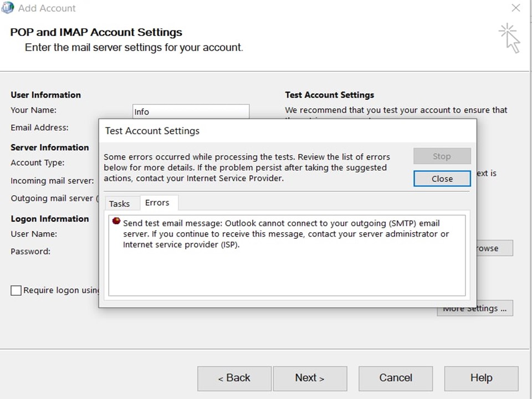Click the partially hidden Browse button
Image resolution: width=532 pixels, height=399 pixels.
(494, 248)
